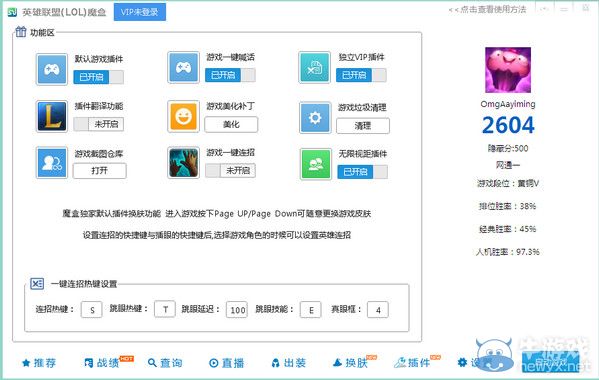Open the 推荐 tab
This screenshot has height=380, width=599.
(39, 363)
